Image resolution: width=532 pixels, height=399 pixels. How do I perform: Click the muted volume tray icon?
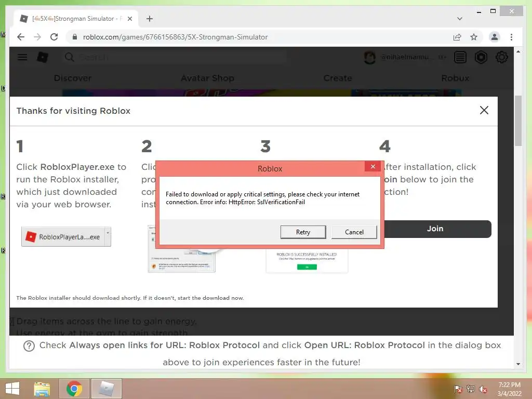pyautogui.click(x=483, y=389)
